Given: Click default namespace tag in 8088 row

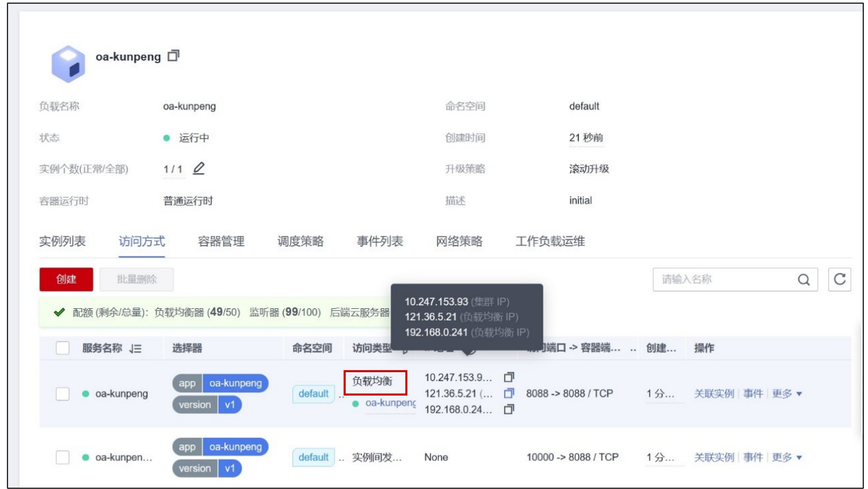Looking at the screenshot, I should pos(313,394).
